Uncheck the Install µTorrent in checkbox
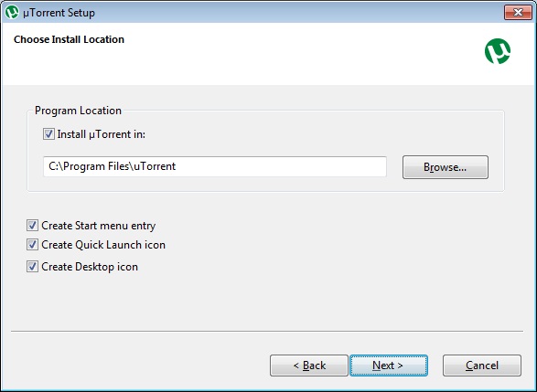This screenshot has height=392, width=537. (48, 134)
